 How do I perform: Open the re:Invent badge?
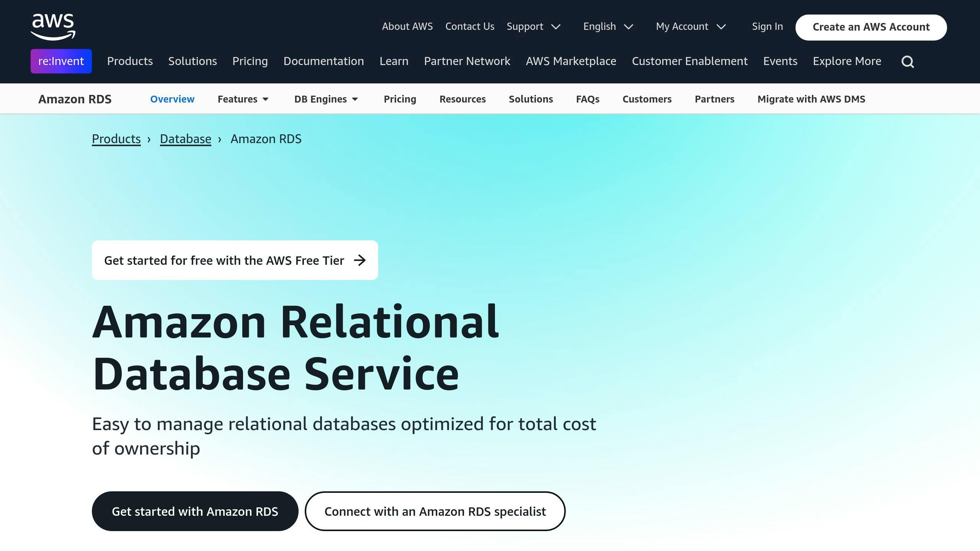tap(61, 61)
